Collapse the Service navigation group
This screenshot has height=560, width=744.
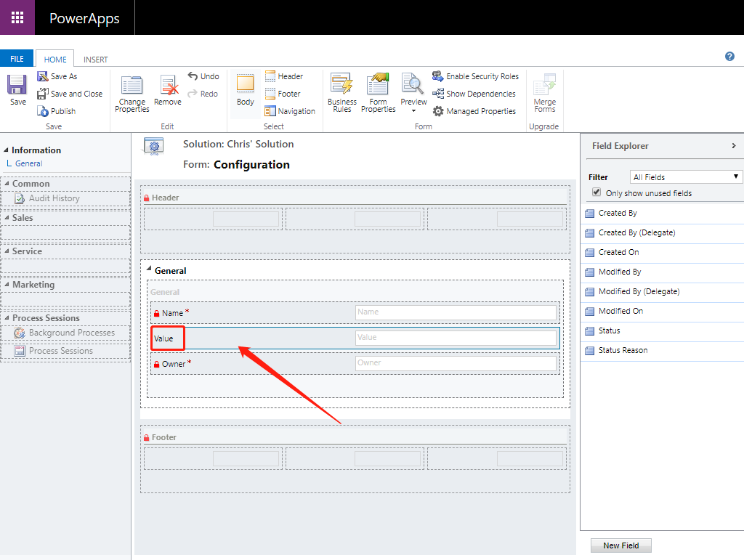[7, 251]
